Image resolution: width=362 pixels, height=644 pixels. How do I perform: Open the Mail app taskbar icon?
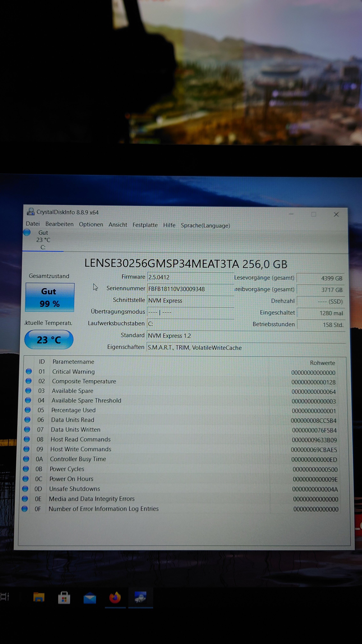[x=90, y=598]
